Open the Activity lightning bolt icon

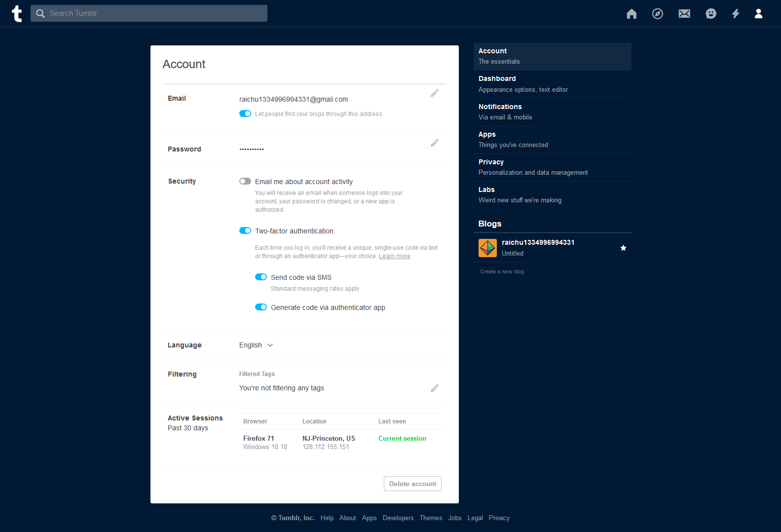point(736,14)
